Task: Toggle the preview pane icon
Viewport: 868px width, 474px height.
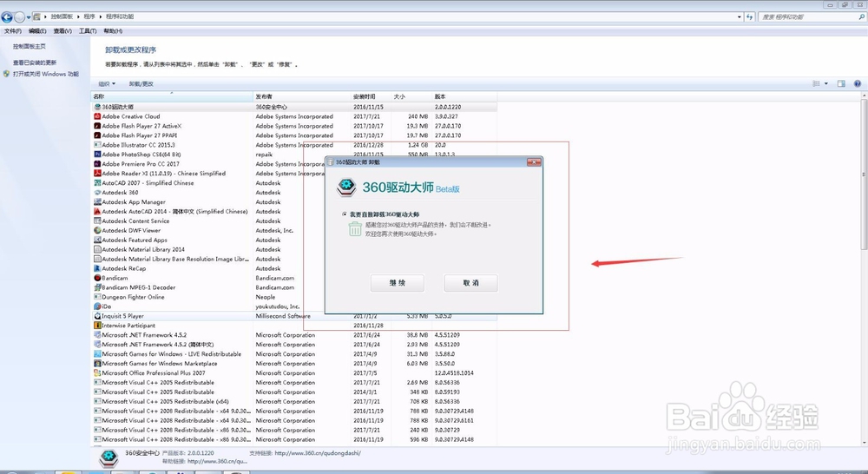Action: point(841,83)
